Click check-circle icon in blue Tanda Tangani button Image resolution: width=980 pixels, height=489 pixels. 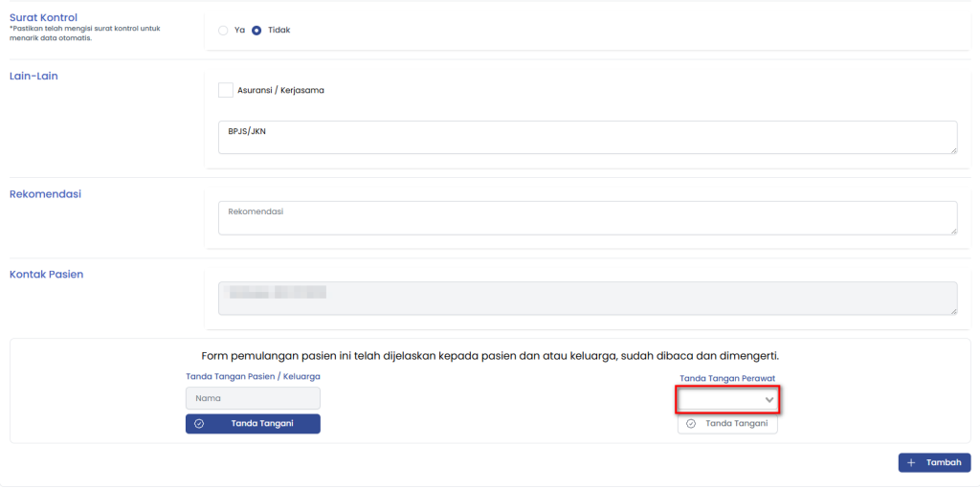pyautogui.click(x=199, y=424)
